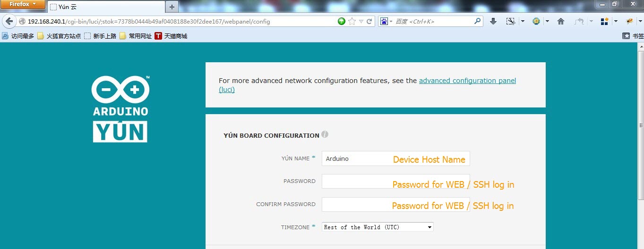Open the 天猫商城 bookmark

(171, 36)
